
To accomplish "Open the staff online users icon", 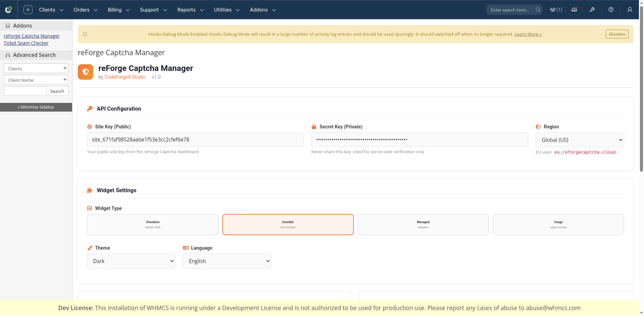I will tap(556, 10).
